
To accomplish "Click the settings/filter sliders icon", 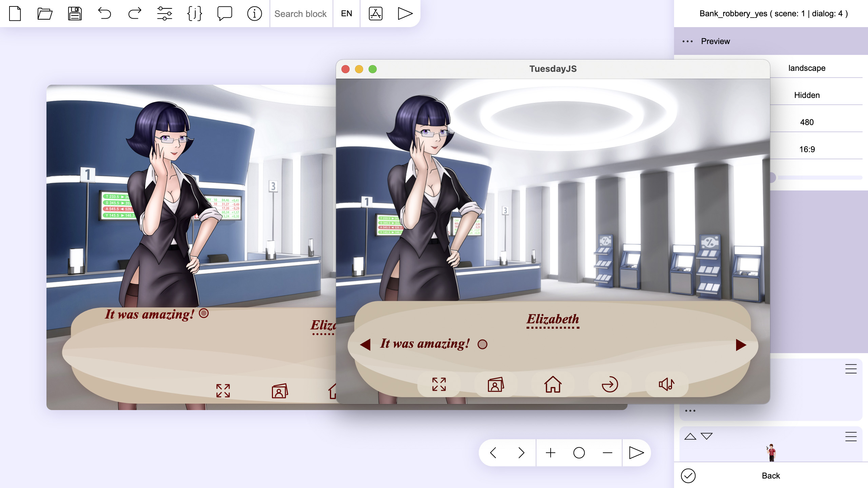I will click(x=164, y=13).
